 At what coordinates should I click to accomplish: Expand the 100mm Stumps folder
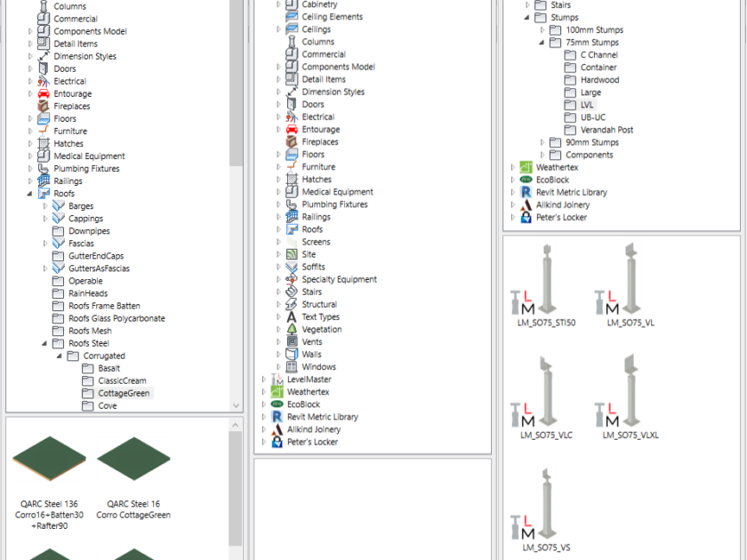tap(543, 30)
